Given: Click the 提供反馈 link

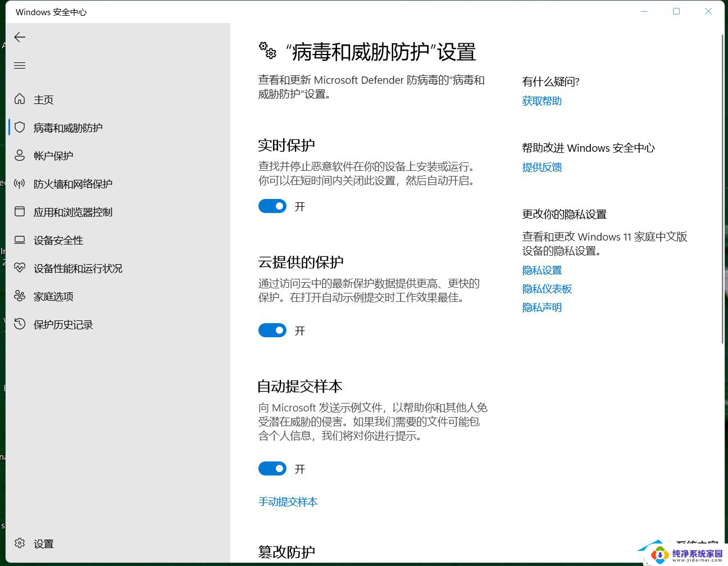Looking at the screenshot, I should point(542,167).
